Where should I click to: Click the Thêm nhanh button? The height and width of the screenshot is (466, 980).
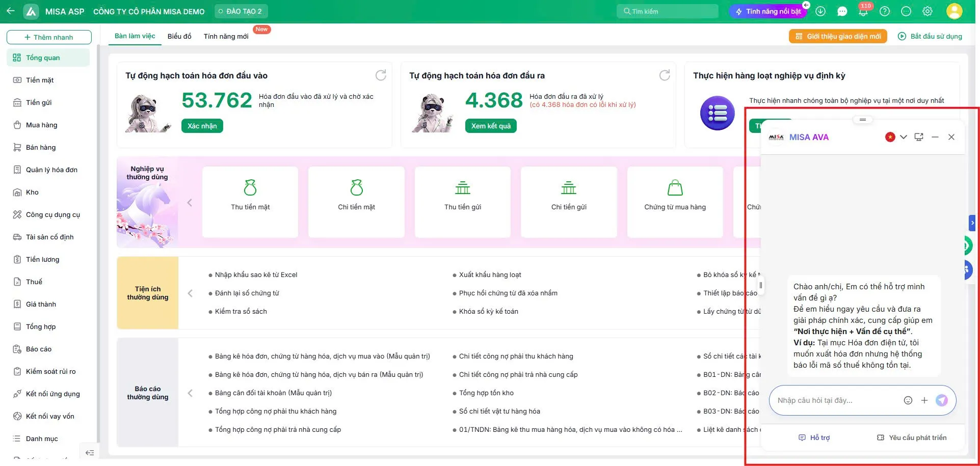point(49,37)
